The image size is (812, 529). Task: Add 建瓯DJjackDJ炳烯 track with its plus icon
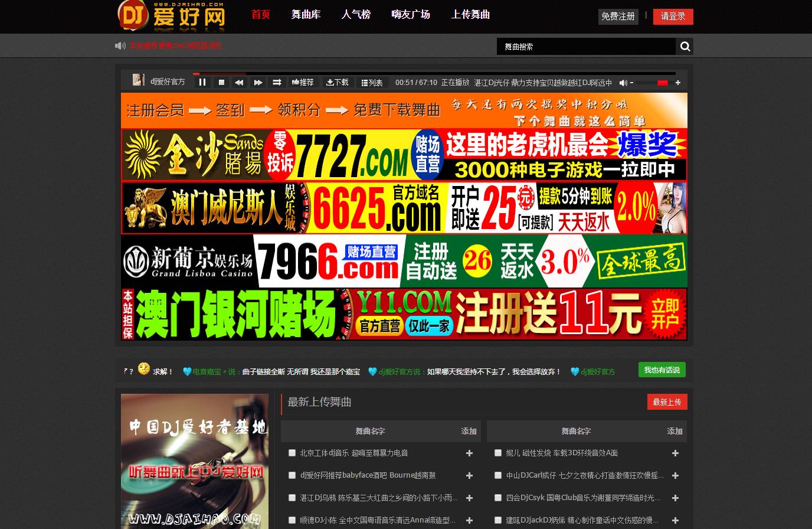pos(676,521)
